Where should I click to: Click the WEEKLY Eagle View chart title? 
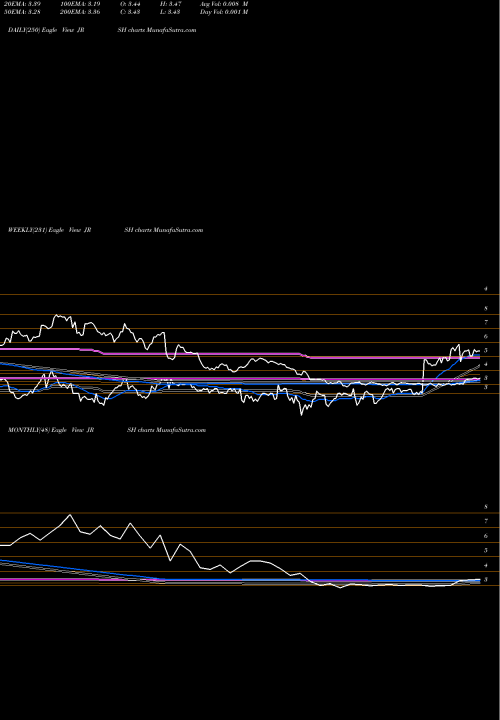(x=50, y=230)
